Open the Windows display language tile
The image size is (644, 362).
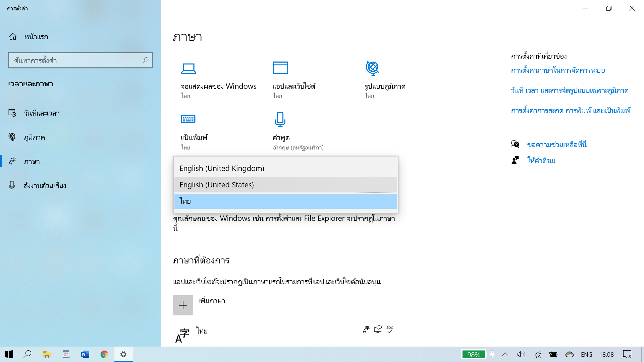tap(218, 81)
